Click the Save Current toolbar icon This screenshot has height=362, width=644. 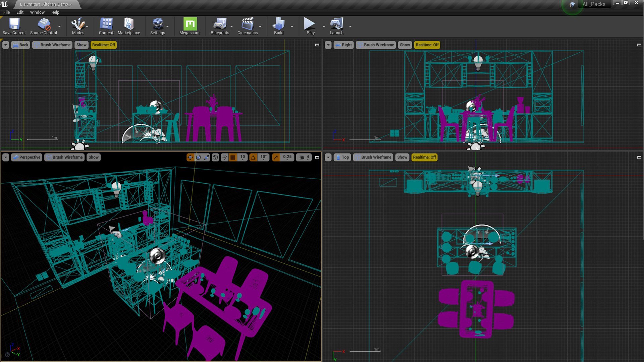point(14,26)
